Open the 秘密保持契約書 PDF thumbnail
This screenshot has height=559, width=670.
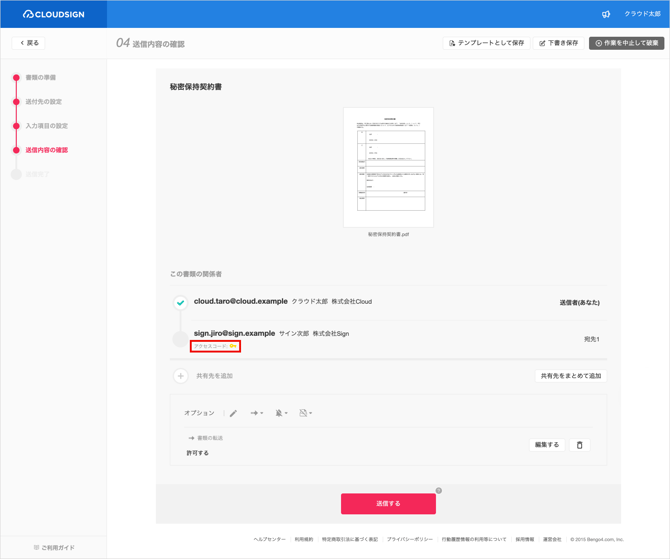[x=388, y=167]
